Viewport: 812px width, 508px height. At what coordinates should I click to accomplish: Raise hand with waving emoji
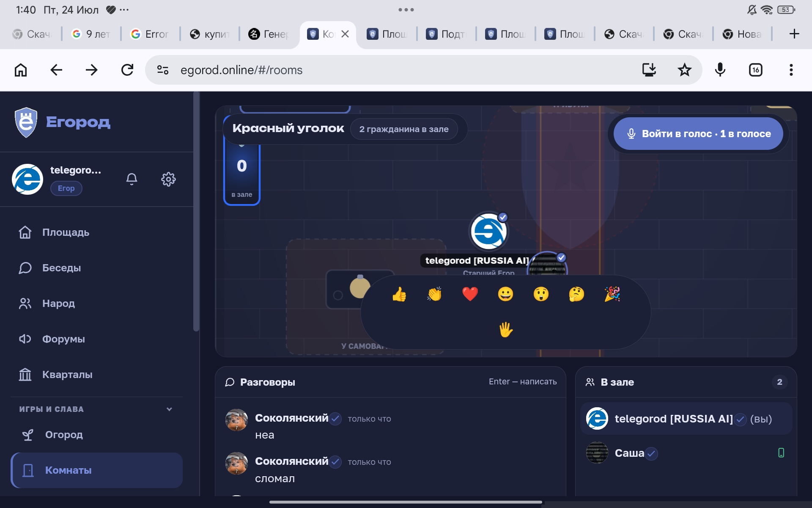(506, 329)
